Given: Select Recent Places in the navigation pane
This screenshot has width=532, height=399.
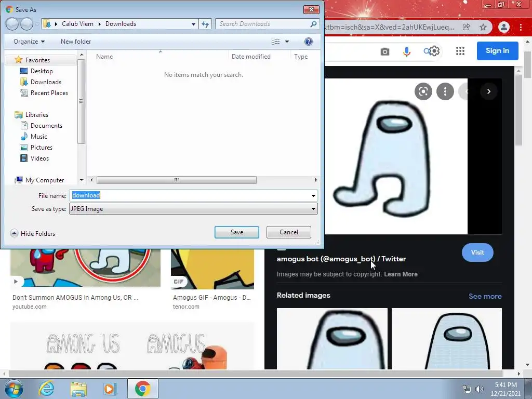Looking at the screenshot, I should coord(49,92).
